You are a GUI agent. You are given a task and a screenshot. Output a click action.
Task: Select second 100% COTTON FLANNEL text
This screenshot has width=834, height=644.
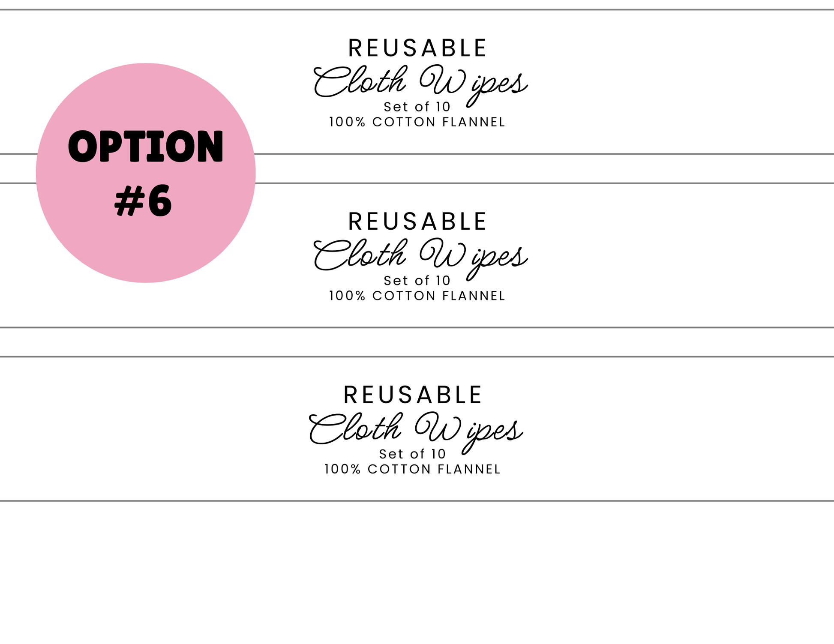point(417,296)
